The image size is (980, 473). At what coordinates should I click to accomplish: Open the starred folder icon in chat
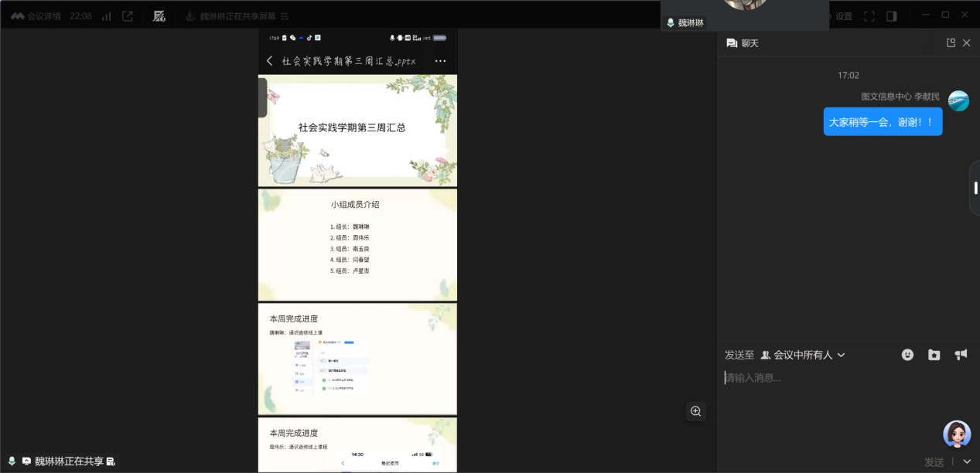coord(934,355)
